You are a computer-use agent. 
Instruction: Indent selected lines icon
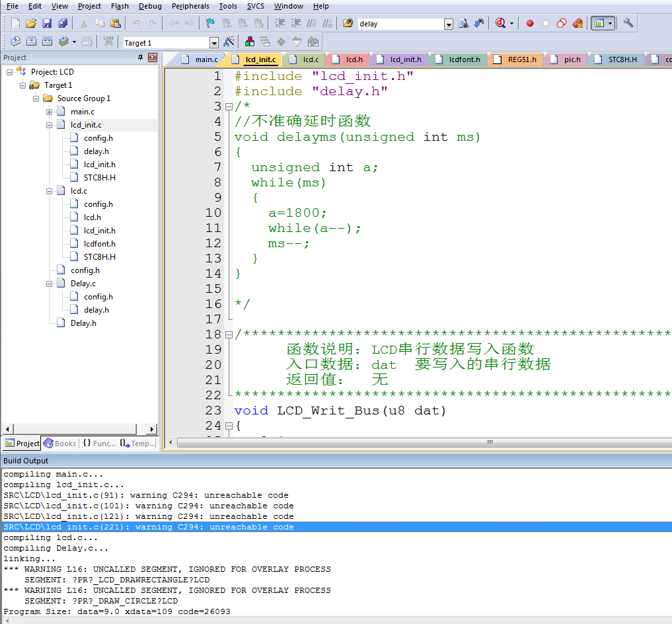coord(280,23)
